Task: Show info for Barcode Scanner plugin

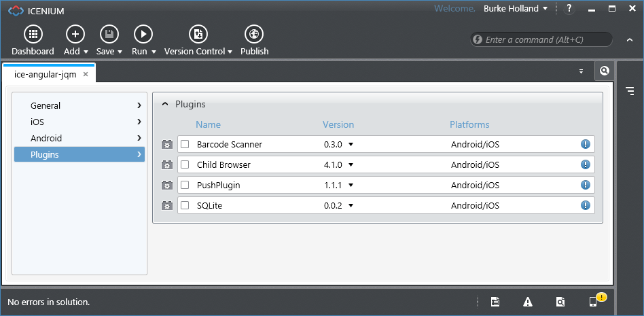Action: [585, 144]
